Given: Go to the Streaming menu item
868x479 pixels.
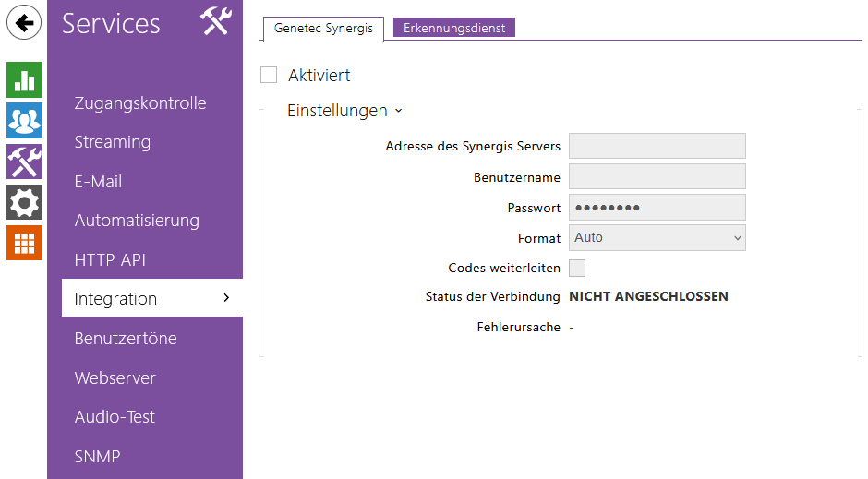Looking at the screenshot, I should click(113, 142).
